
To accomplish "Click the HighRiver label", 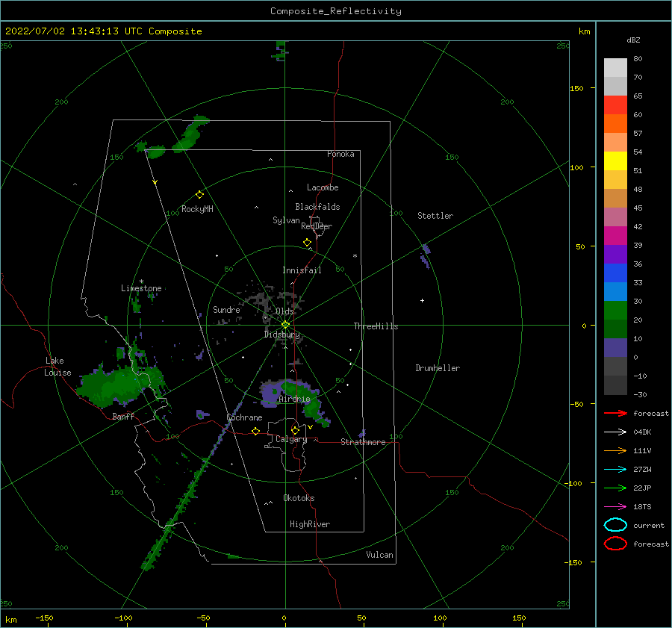I will (310, 524).
